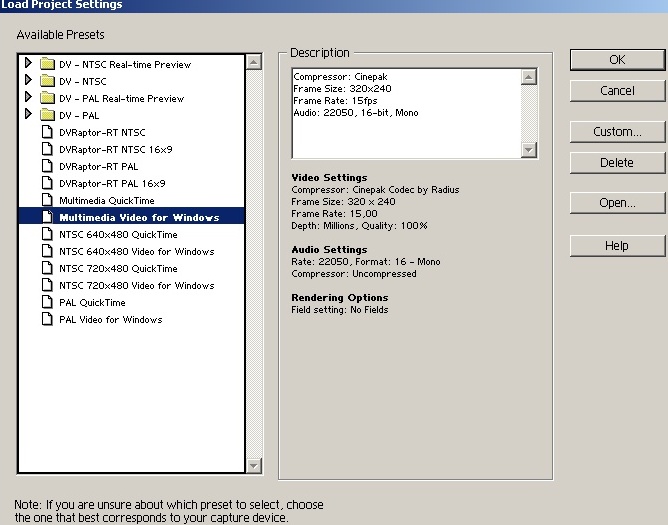Select the DVRaptor-RT PAL preset
Viewport: 668px width, 525px height.
(x=99, y=167)
